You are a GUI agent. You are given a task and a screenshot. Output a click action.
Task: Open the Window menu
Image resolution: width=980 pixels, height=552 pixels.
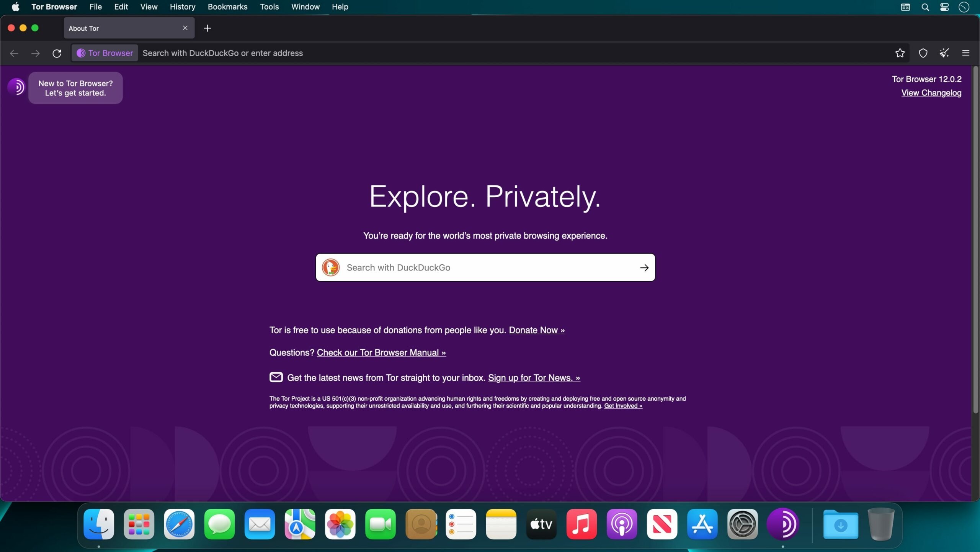click(x=305, y=7)
